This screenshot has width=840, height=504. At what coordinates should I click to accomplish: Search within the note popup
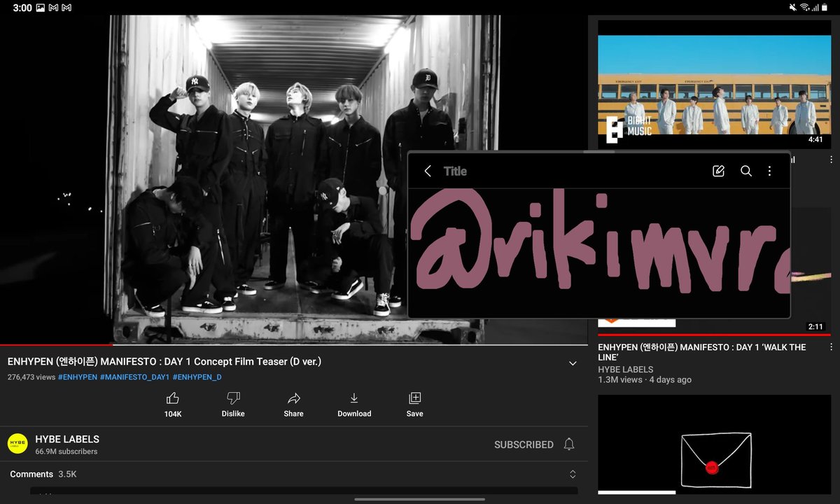click(746, 171)
